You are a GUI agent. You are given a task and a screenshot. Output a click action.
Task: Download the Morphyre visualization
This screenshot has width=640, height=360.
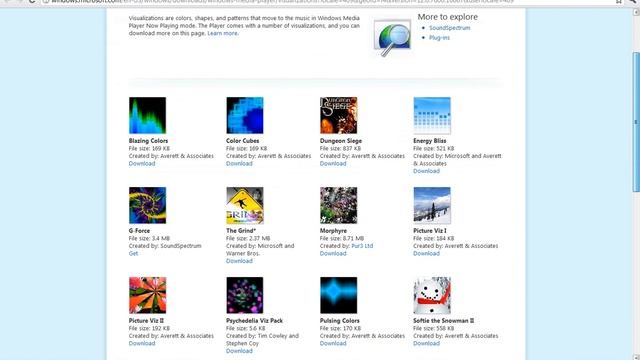coord(333,253)
